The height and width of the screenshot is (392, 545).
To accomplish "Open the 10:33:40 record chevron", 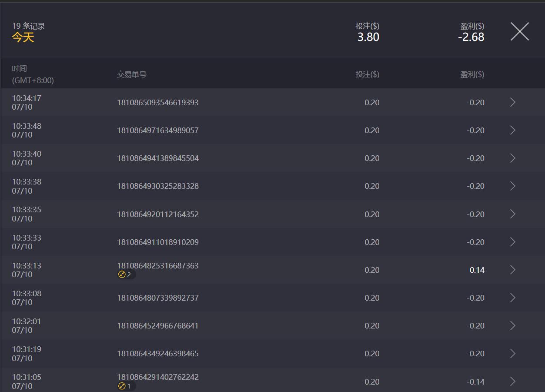I will click(x=512, y=158).
